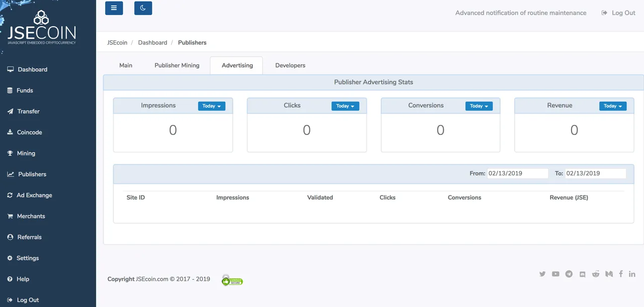
Task: Click the To date field
Action: 596,173
